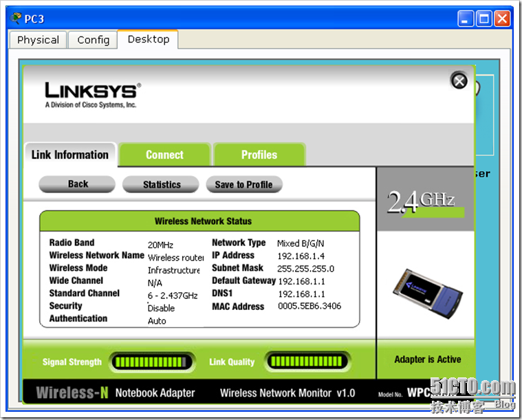Click the DNS1 value 192.168.1.1
522x420 pixels.
coord(302,294)
